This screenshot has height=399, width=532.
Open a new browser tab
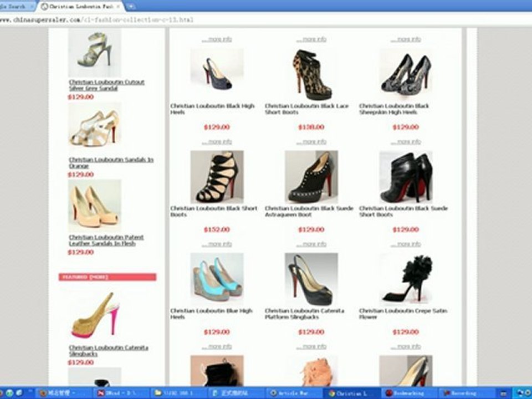130,6
